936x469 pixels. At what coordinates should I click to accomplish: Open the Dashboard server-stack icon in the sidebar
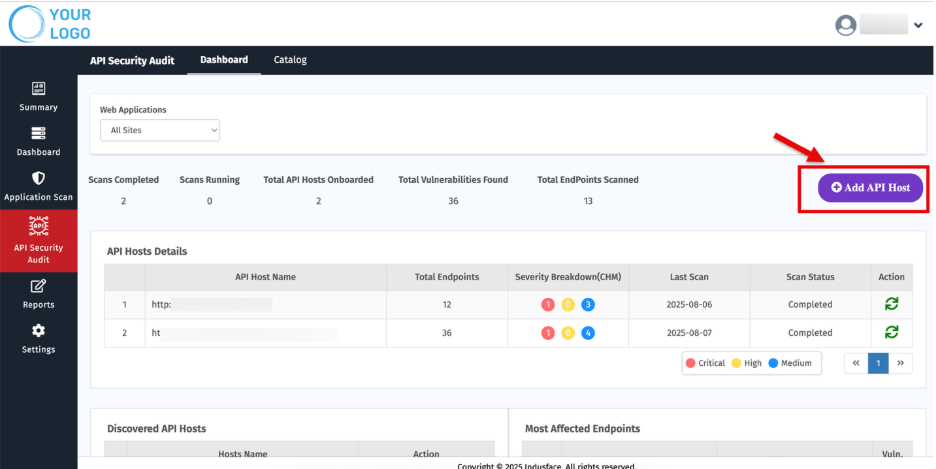38,133
